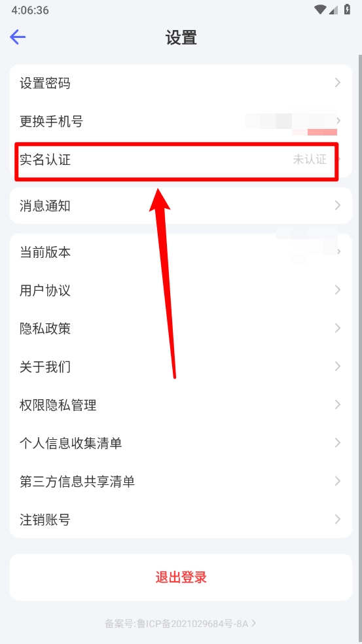Tap the 注销账号 account deletion label

tap(45, 520)
